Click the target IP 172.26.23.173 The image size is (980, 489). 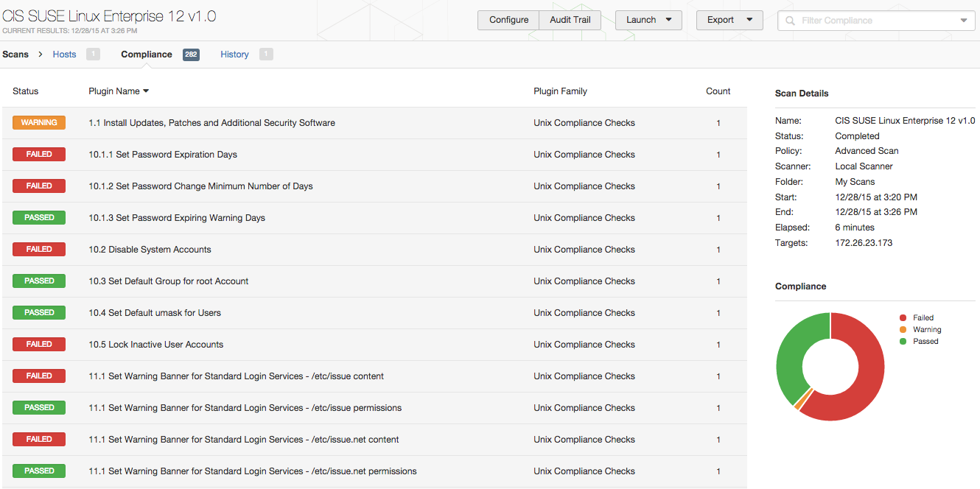pos(864,243)
